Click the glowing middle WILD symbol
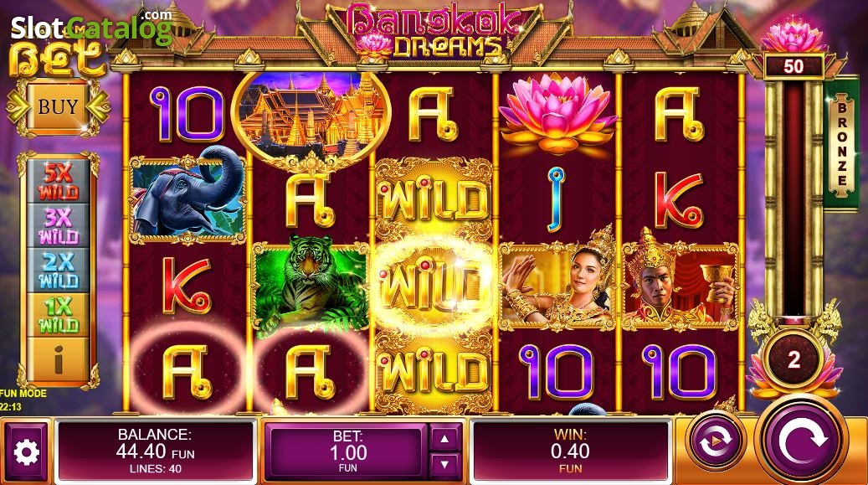868x485 pixels. (x=434, y=286)
